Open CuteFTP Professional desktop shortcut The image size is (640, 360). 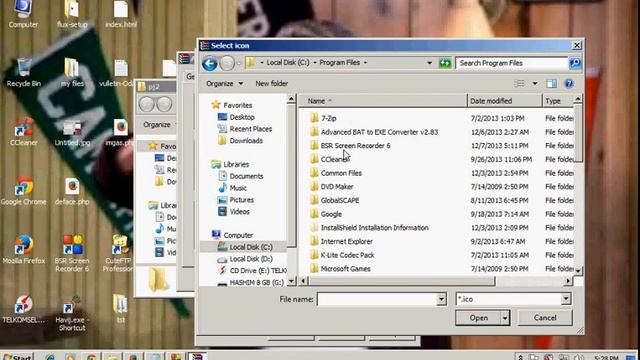click(x=118, y=253)
